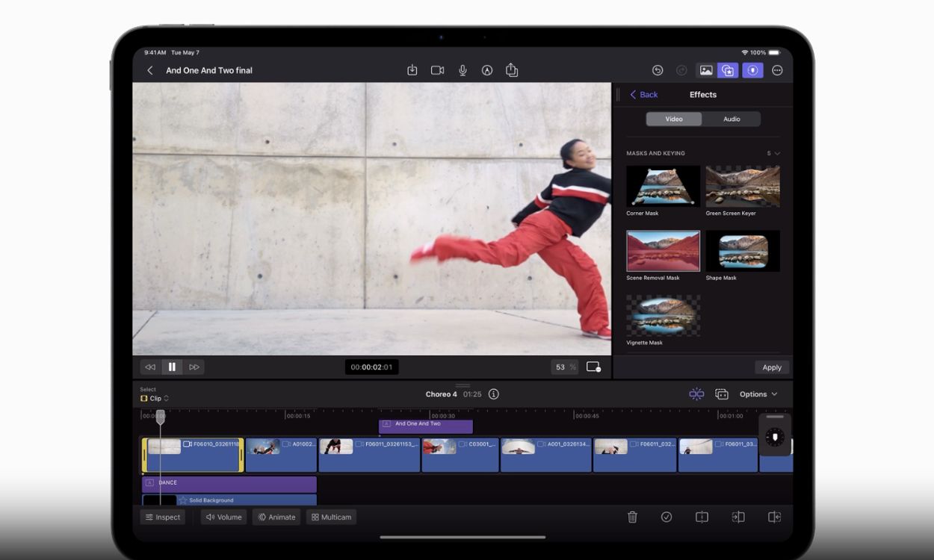Image resolution: width=934 pixels, height=560 pixels.
Task: Toggle the photo media browser button
Action: 705,70
